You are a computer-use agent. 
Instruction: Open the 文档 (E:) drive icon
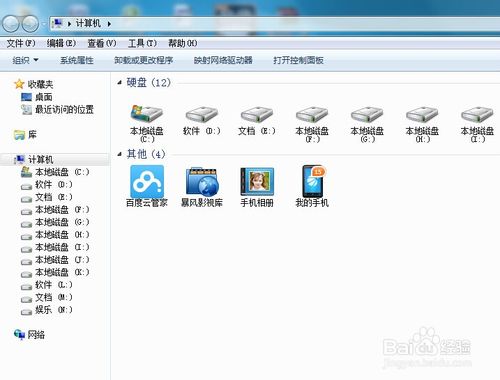(257, 121)
